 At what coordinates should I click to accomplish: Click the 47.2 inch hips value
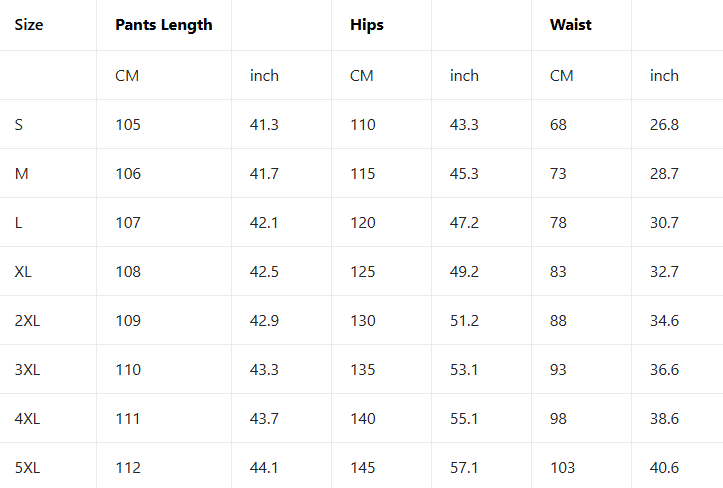coord(464,223)
